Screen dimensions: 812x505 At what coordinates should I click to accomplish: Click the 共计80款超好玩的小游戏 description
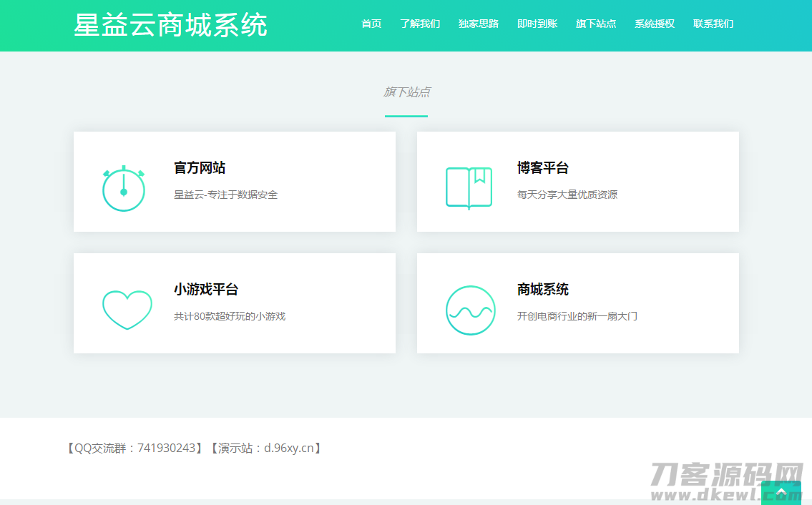pyautogui.click(x=230, y=316)
